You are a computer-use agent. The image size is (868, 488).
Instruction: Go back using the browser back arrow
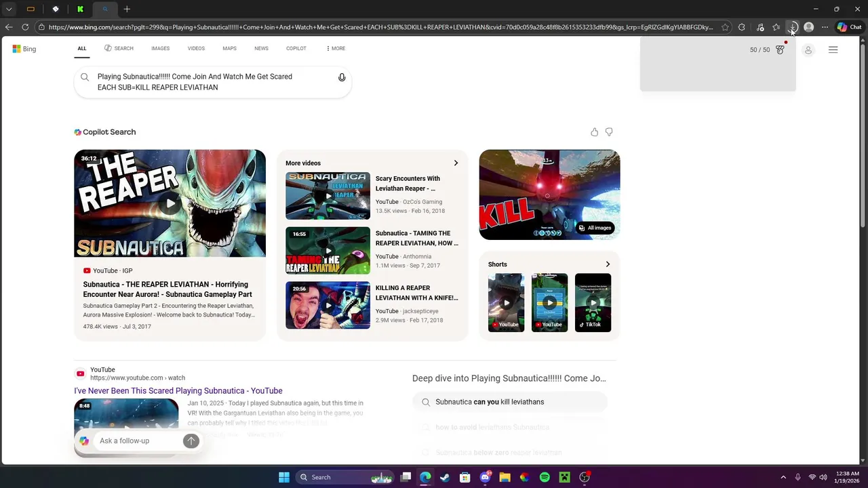(9, 27)
